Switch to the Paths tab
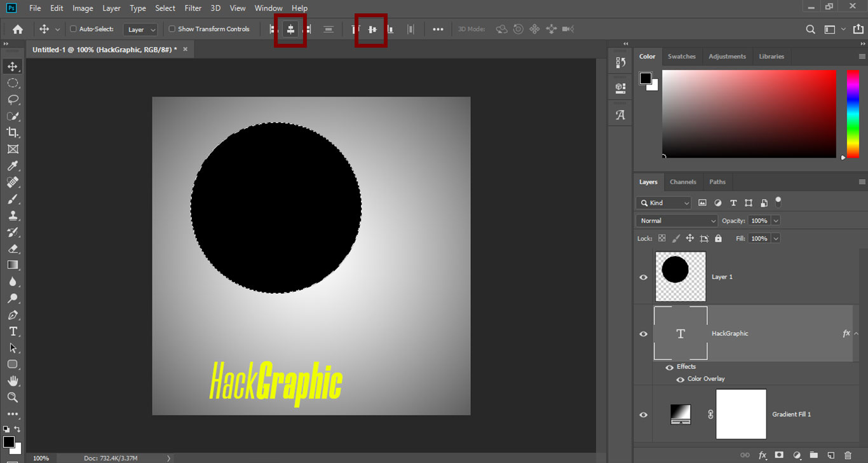The width and height of the screenshot is (868, 463). click(x=717, y=182)
